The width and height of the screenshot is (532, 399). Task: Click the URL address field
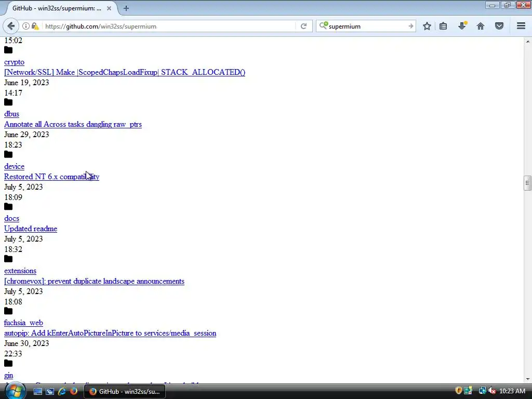pos(170,26)
